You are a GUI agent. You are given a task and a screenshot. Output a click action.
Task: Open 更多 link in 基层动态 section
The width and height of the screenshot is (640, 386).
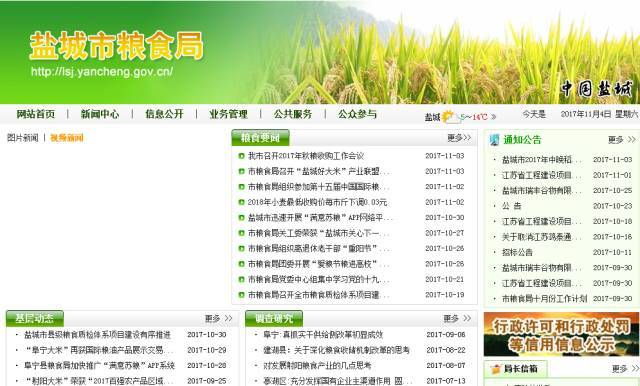(219, 318)
